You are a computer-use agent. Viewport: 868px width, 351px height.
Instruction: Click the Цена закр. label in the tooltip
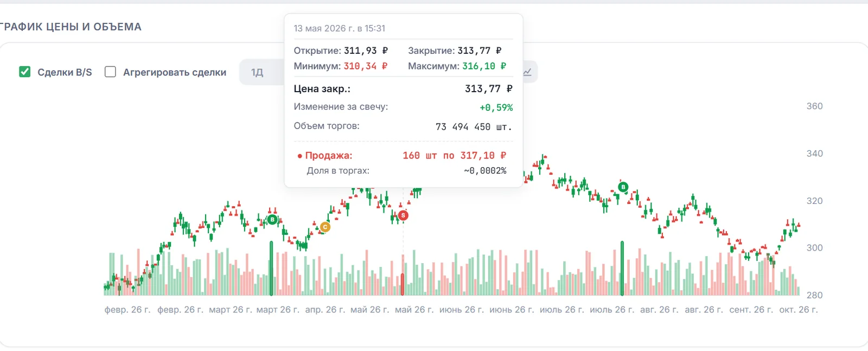pyautogui.click(x=322, y=88)
